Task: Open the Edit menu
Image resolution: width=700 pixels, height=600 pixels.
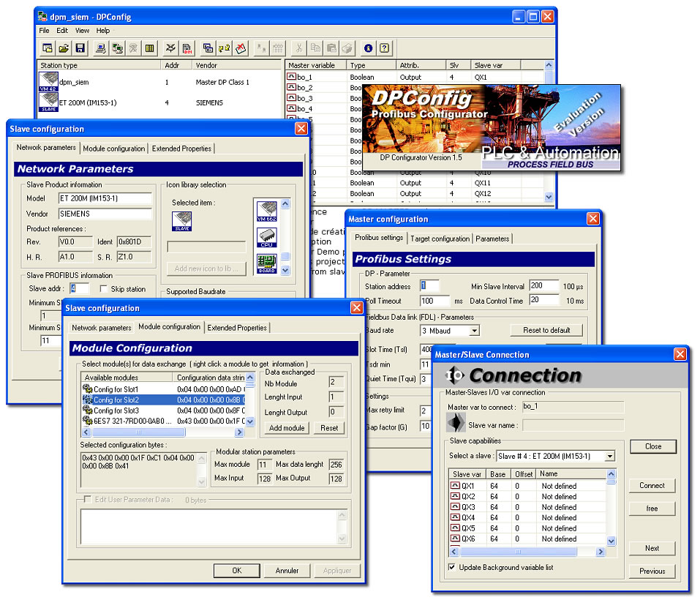Action: click(62, 30)
